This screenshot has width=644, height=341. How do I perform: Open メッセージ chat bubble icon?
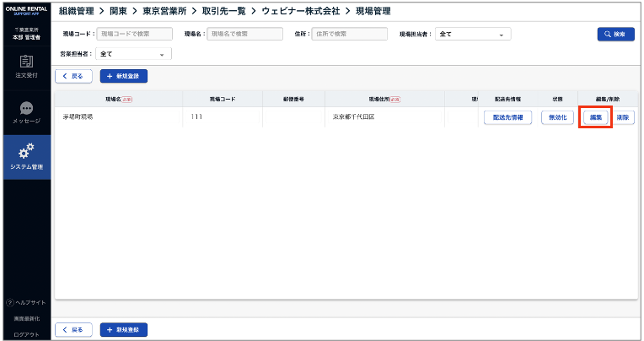tap(25, 112)
